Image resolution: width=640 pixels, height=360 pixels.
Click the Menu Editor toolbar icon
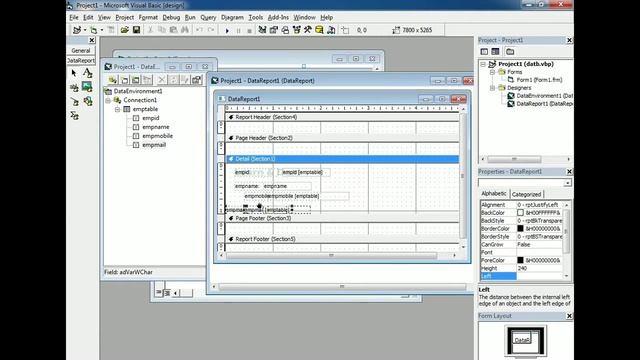111,30
